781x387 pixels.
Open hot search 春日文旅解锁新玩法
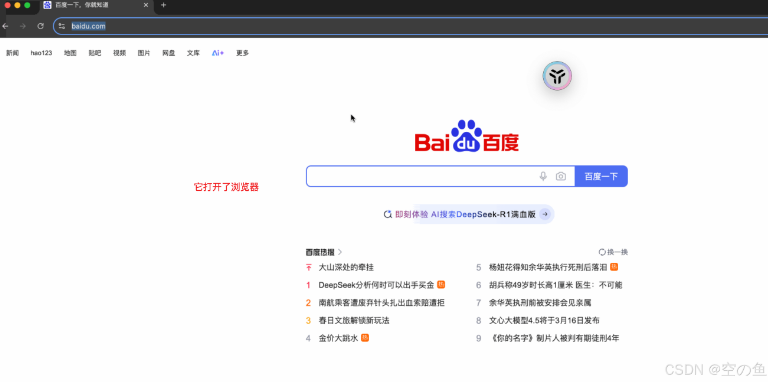click(x=354, y=320)
